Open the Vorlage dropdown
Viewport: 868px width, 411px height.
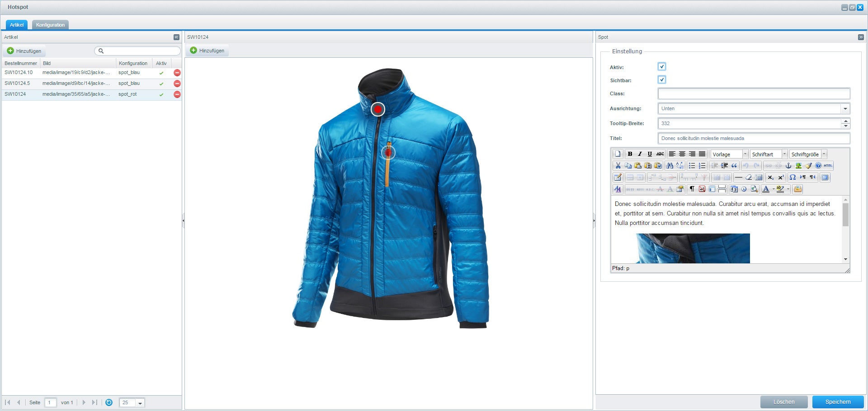(745, 154)
